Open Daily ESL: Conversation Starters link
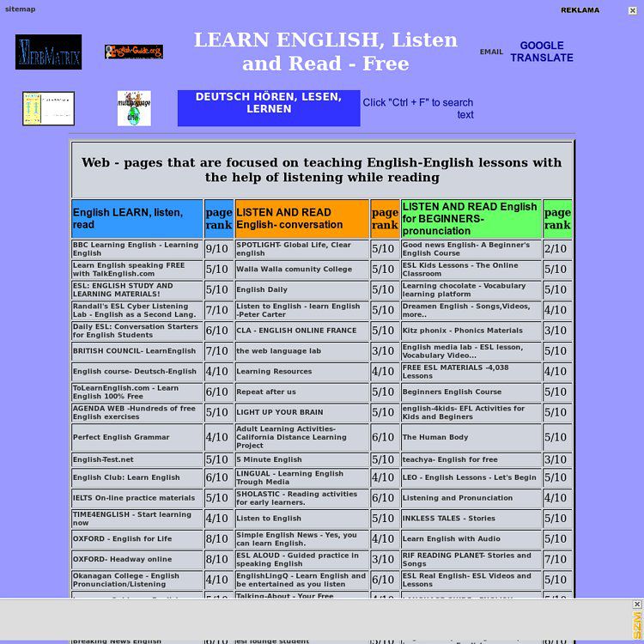644x644 pixels. coord(136,331)
